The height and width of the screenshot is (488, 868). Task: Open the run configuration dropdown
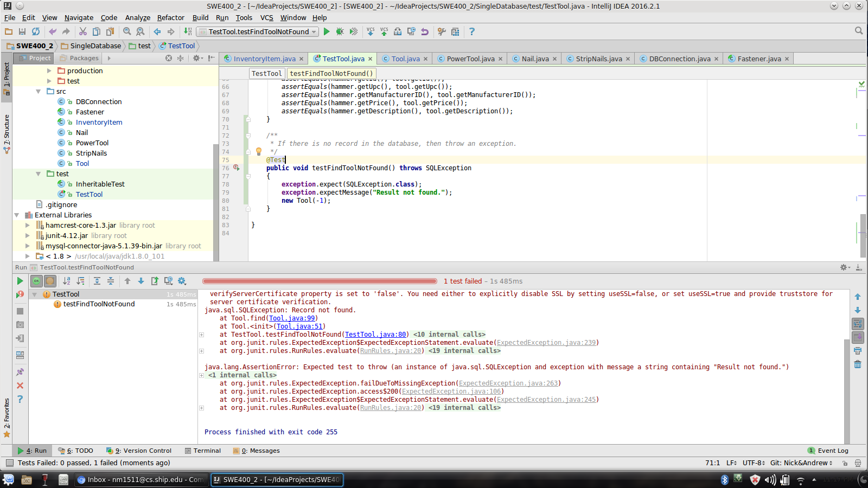coord(258,31)
